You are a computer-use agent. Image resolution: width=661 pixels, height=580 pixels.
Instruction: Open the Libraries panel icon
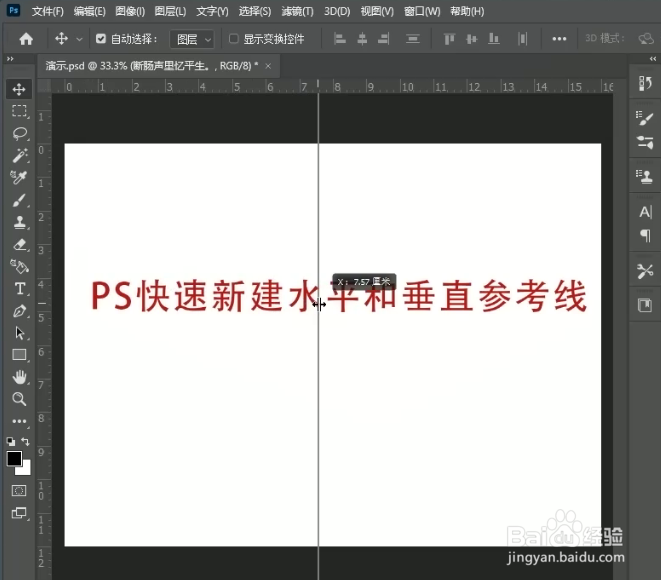pos(645,305)
